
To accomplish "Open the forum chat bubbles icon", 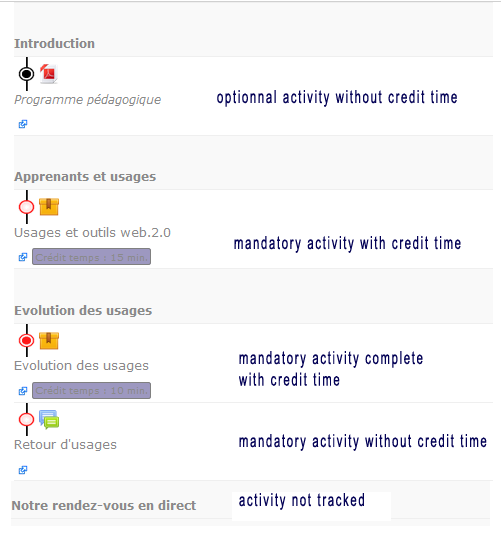I will (x=49, y=420).
